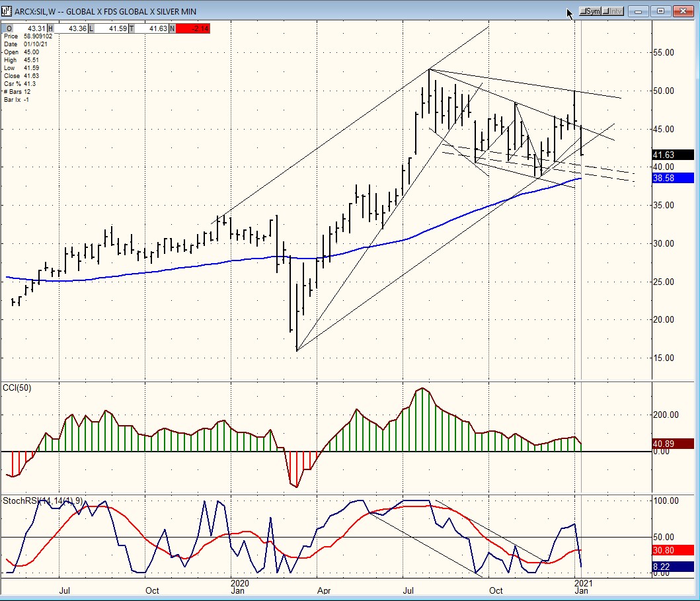The image size is (700, 601).
Task: Click the black 41.63 last price marker
Action: tap(672, 155)
